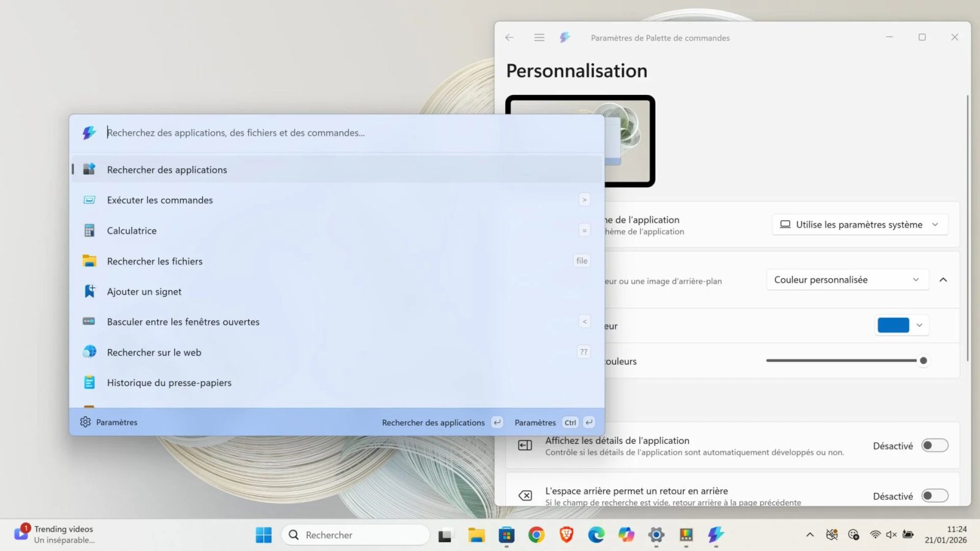Click the Exécuter les commandes icon
Image resolution: width=980 pixels, height=551 pixels.
[89, 200]
